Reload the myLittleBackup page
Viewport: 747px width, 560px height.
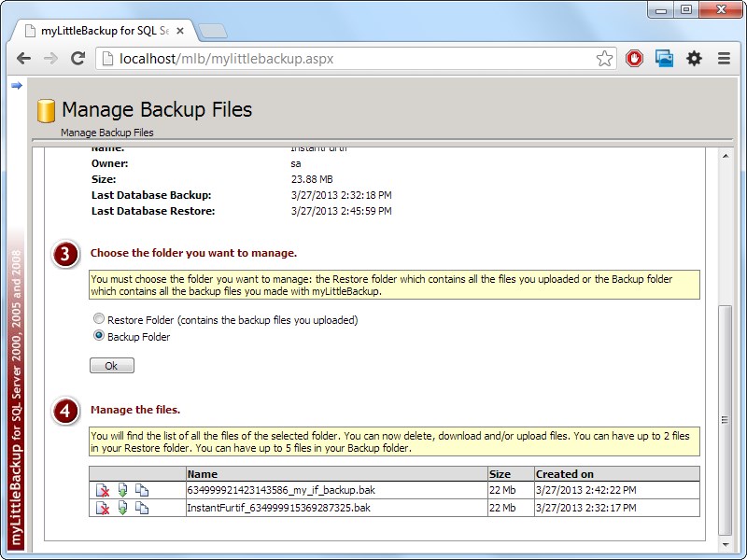(x=78, y=59)
